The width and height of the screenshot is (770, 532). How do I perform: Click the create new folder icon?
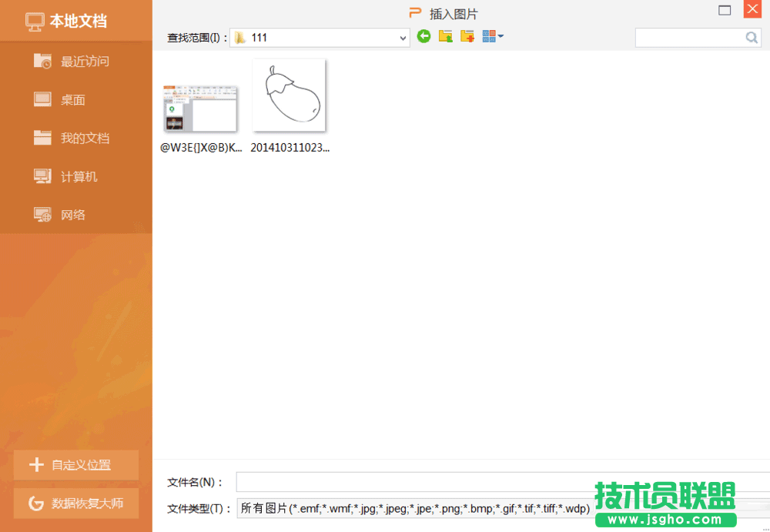coord(467,36)
